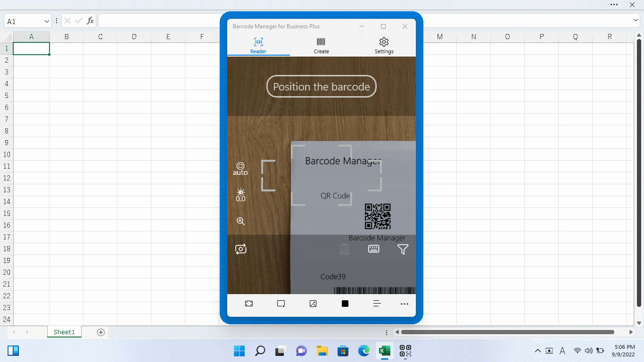Select the Sheet1 worksheet tab
The height and width of the screenshot is (362, 644).
[x=64, y=332]
